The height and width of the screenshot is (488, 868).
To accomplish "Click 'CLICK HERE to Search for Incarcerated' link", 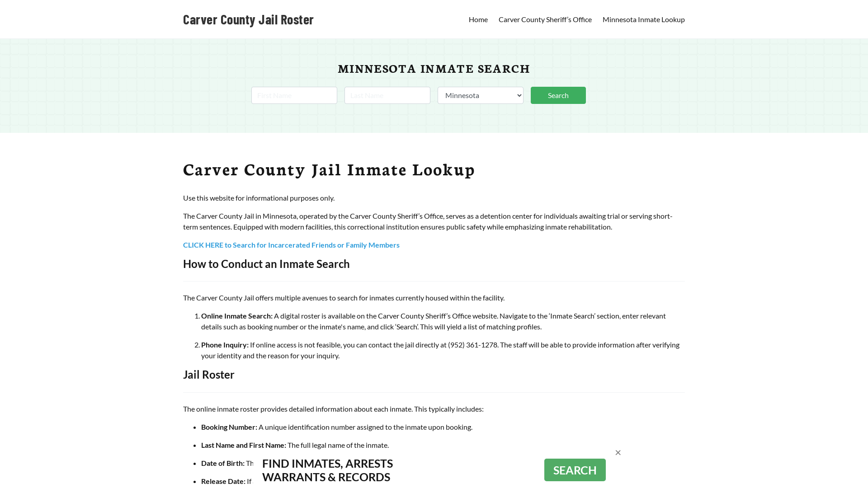I will pyautogui.click(x=291, y=245).
